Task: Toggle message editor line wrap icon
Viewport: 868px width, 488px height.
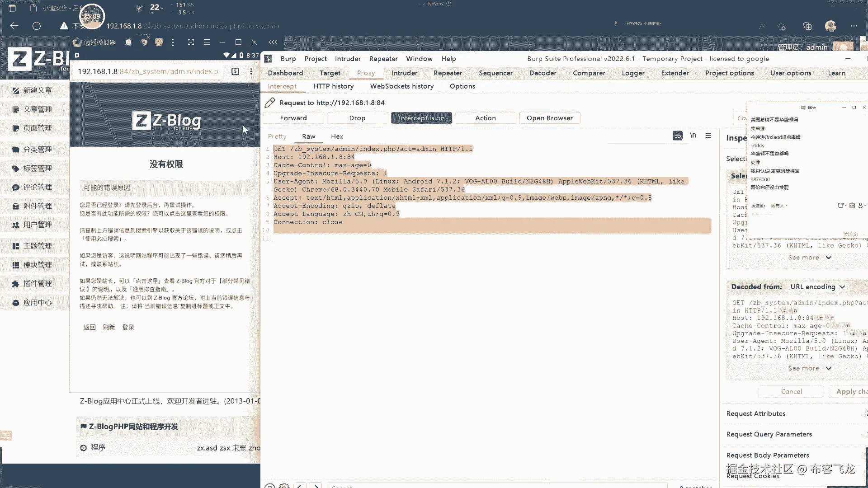Action: pos(677,136)
